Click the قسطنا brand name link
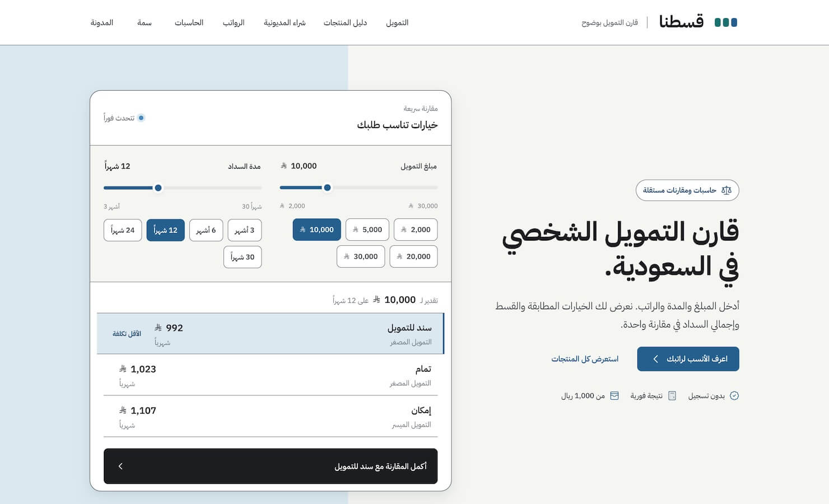Viewport: 829px width, 504px height. pyautogui.click(x=682, y=22)
